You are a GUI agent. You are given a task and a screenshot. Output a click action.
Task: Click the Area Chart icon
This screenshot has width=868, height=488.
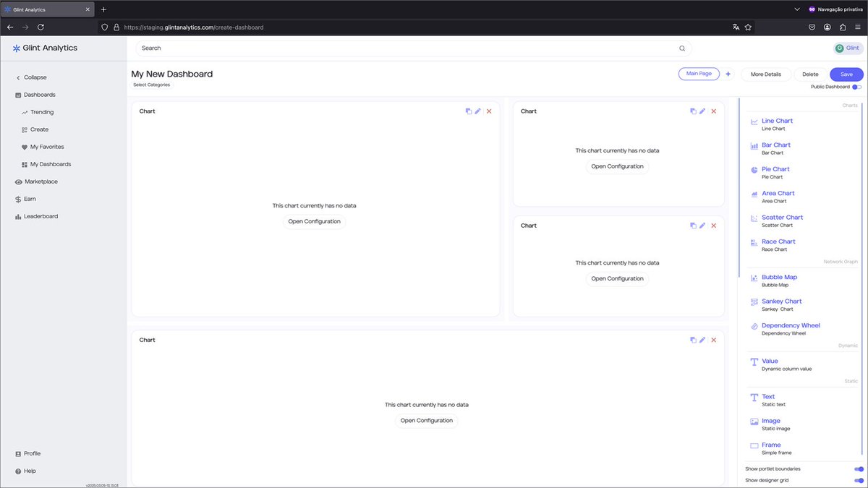click(754, 194)
